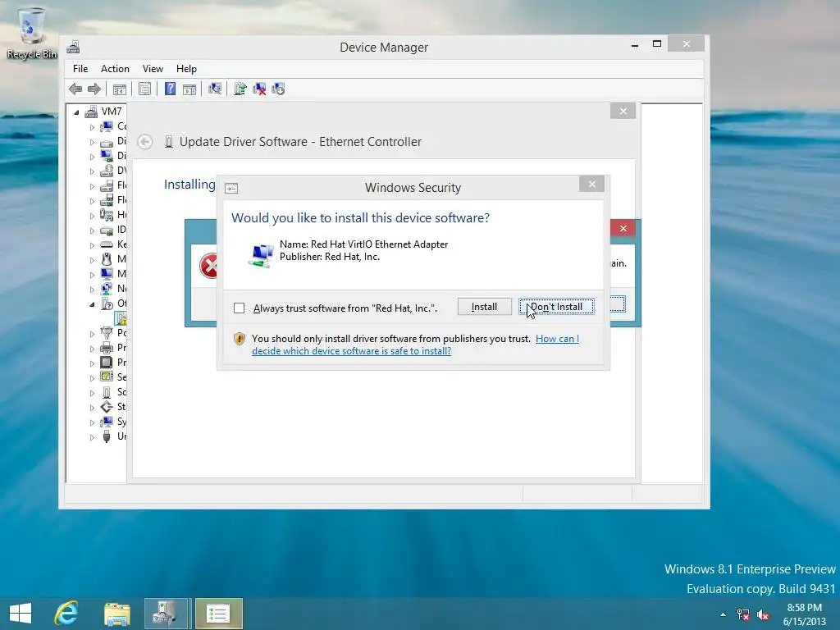Expand the Storage controllers (St) node

coord(92,407)
